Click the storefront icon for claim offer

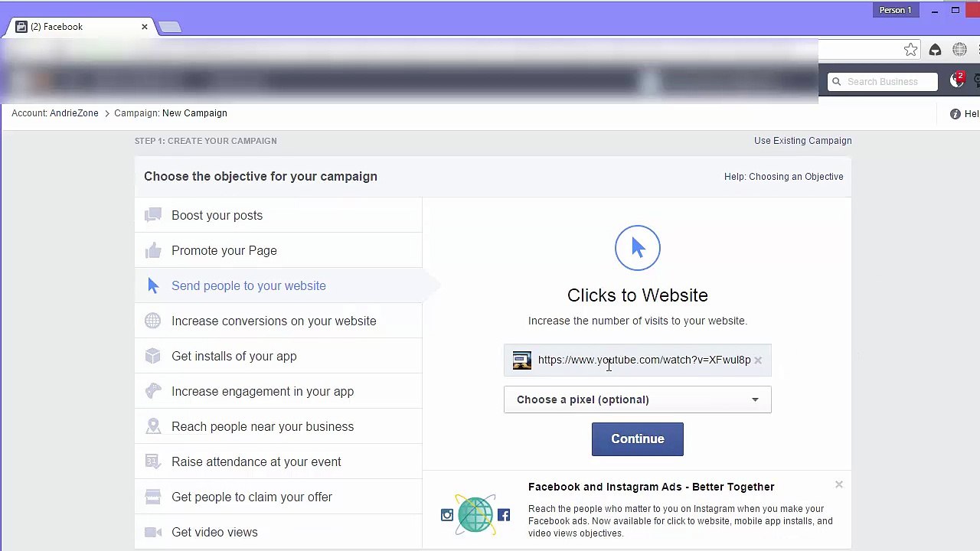(153, 497)
